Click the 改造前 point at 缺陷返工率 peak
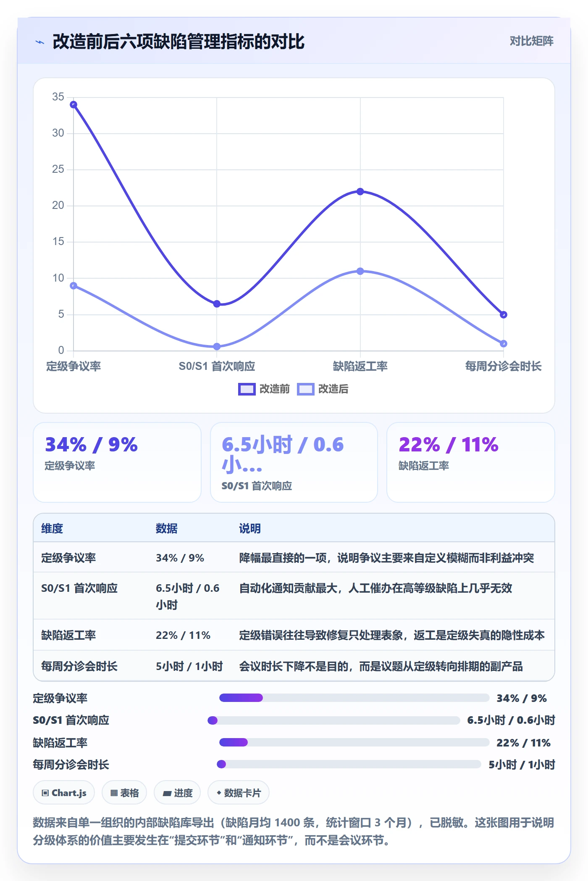The image size is (588, 881). coord(360,192)
